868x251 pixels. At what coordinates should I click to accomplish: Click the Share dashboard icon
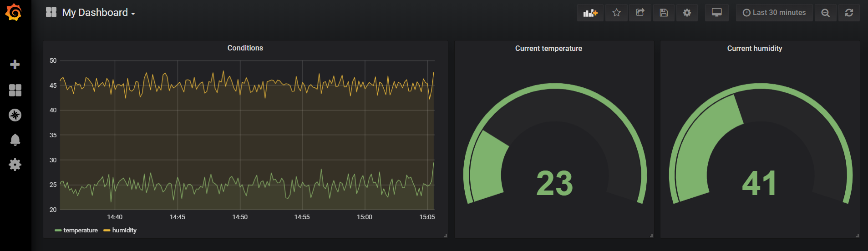(640, 13)
